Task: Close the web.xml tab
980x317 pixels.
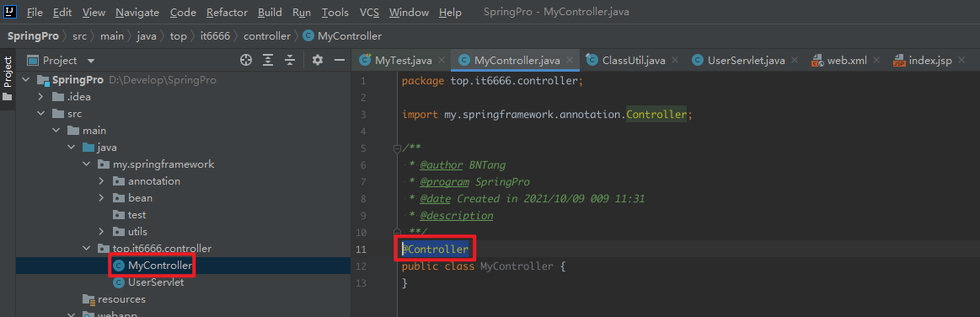Action: coord(876,61)
